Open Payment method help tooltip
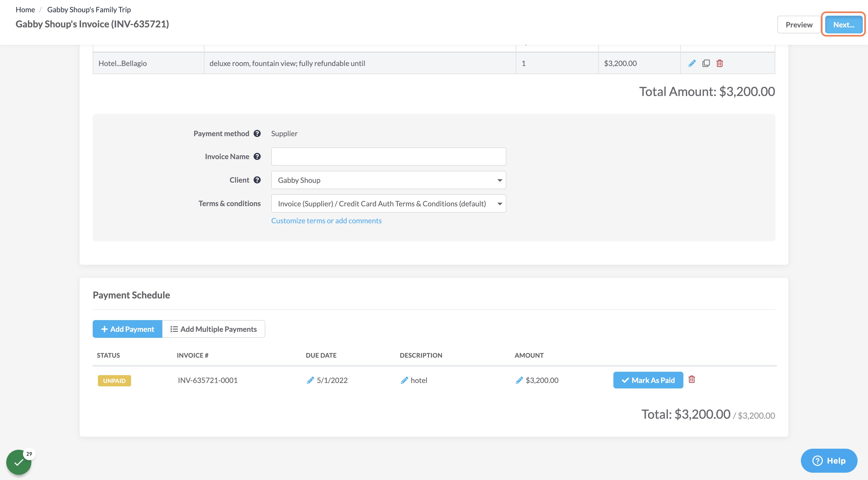Screen dimensions: 868x480 click(257, 134)
